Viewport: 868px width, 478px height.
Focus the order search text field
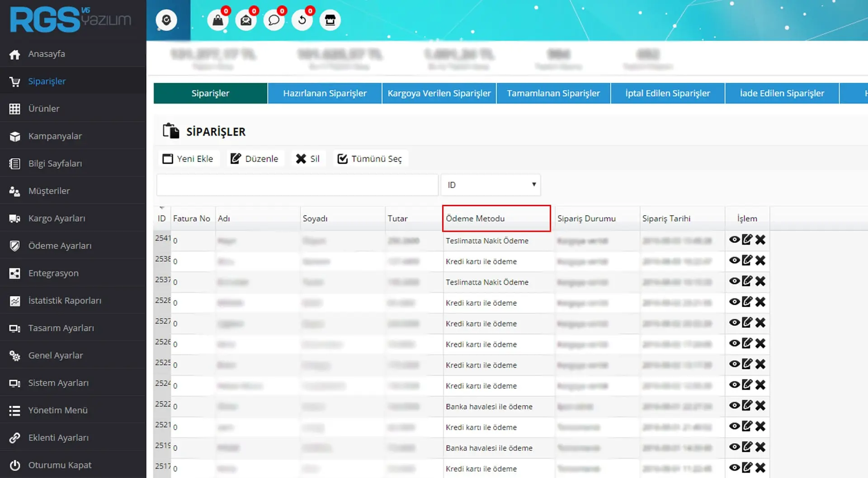point(297,185)
